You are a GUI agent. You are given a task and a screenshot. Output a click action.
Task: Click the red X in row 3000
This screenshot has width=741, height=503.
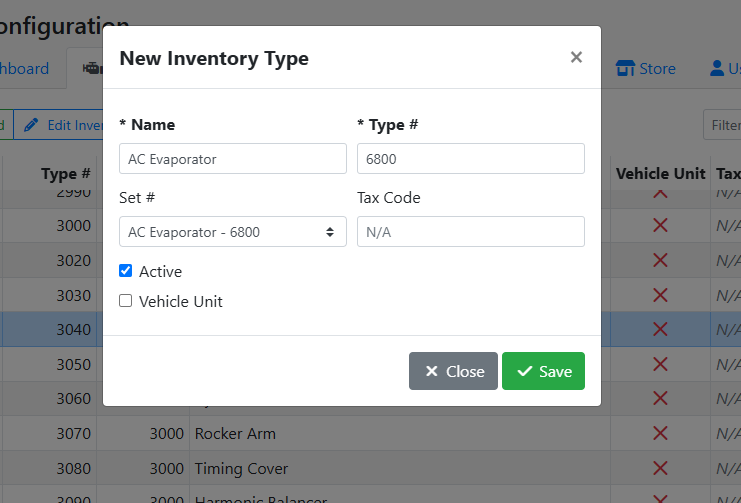[x=660, y=225]
